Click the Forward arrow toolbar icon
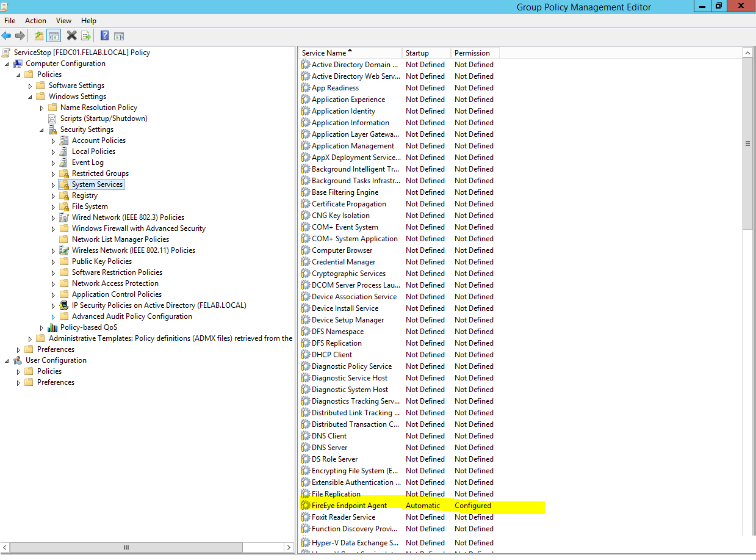 click(x=20, y=36)
